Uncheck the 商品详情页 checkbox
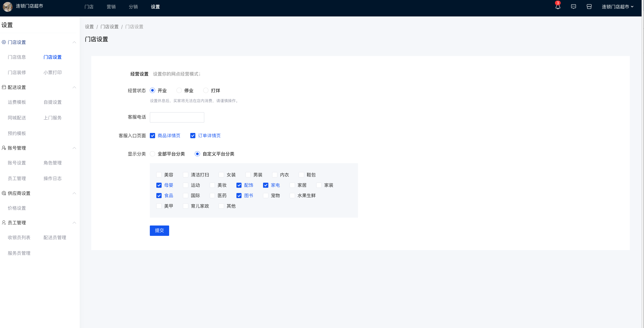Viewport: 644px width, 328px height. pos(152,136)
